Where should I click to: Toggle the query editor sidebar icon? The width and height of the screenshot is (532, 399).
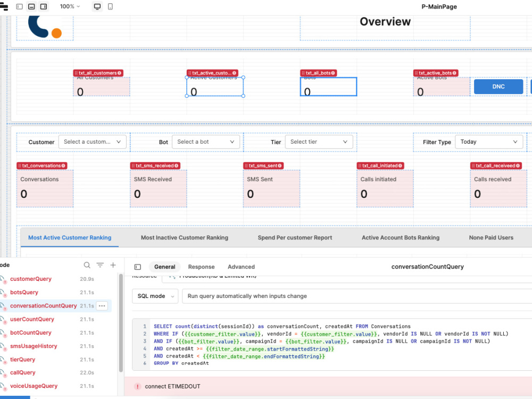[137, 267]
